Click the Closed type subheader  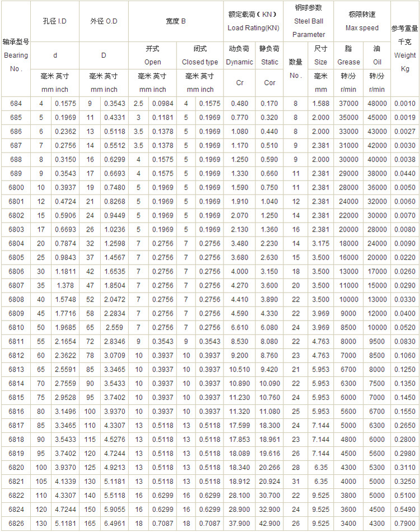coord(200,55)
